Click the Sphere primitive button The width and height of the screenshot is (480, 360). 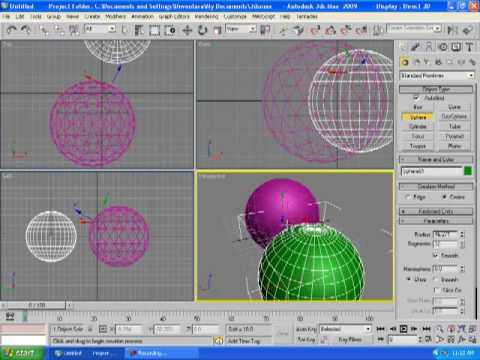(x=417, y=117)
